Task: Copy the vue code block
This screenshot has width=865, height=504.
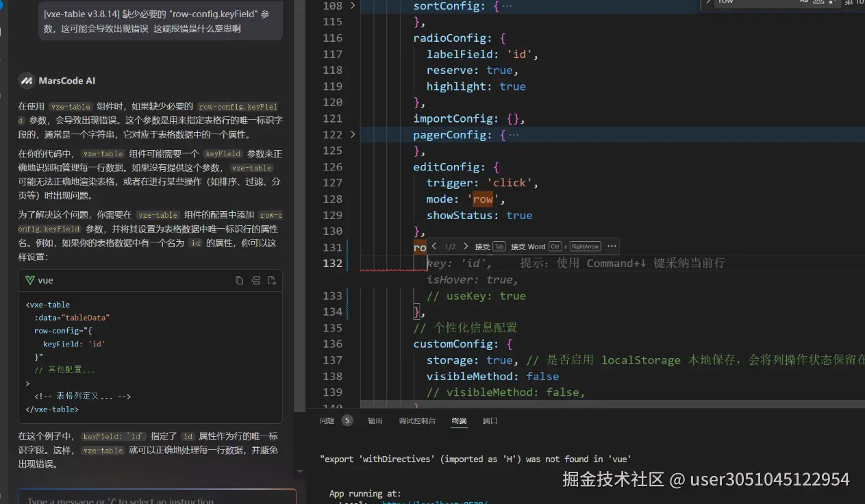Action: (x=239, y=280)
